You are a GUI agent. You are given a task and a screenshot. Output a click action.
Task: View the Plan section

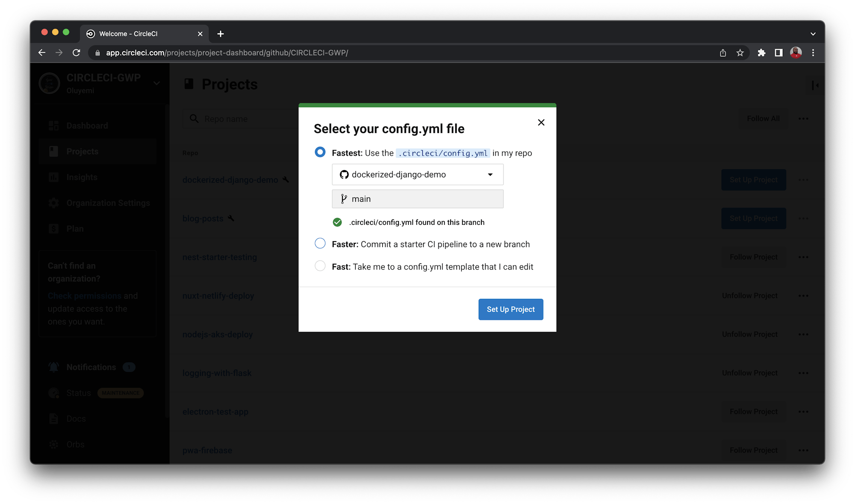point(76,228)
